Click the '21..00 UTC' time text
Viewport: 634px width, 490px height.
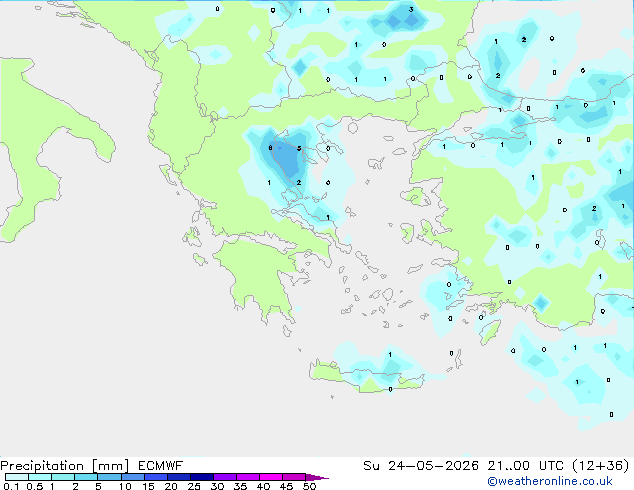pyautogui.click(x=525, y=465)
